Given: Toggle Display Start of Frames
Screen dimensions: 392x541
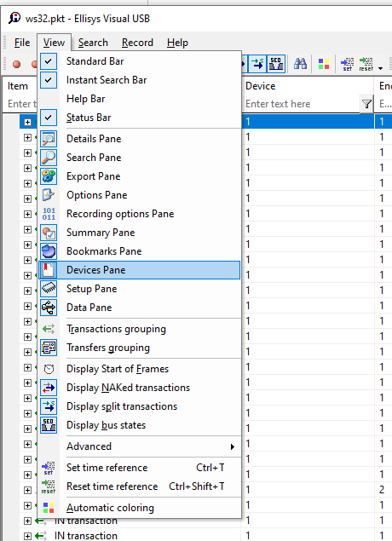Looking at the screenshot, I should [x=140, y=369].
